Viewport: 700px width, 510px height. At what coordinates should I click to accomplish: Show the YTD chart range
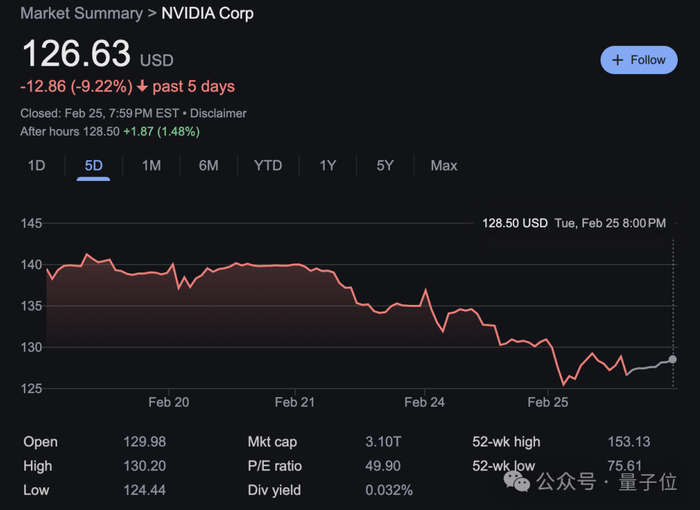click(x=268, y=165)
